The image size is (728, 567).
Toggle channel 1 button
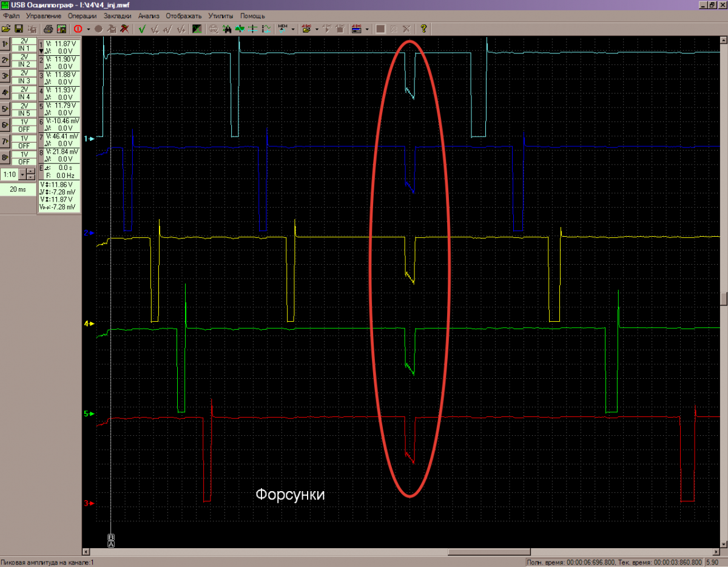click(5, 44)
